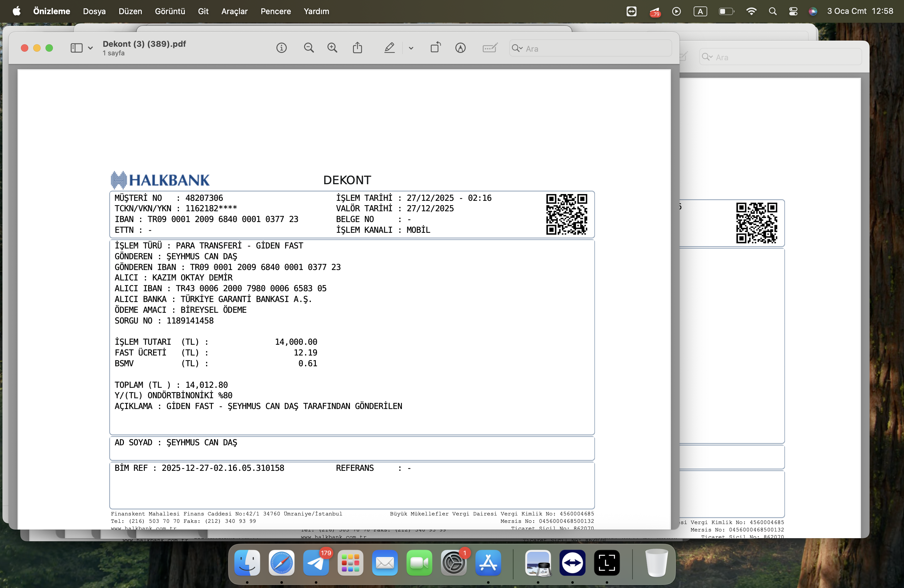This screenshot has width=904, height=588.
Task: Open the Git menu
Action: (x=203, y=11)
